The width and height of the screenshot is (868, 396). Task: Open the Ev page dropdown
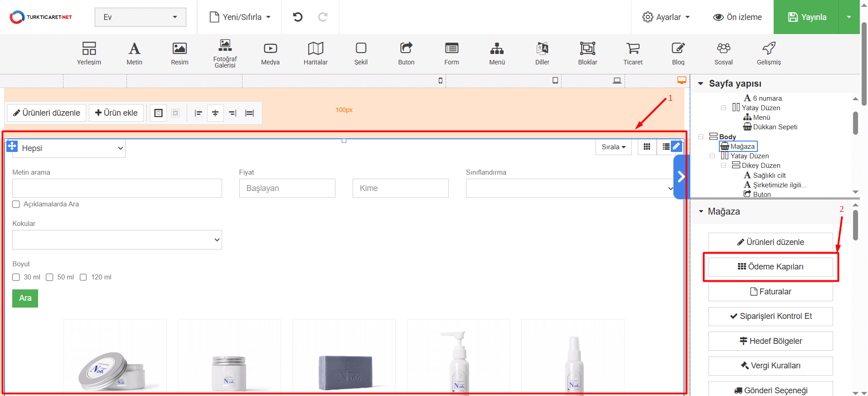tap(140, 17)
